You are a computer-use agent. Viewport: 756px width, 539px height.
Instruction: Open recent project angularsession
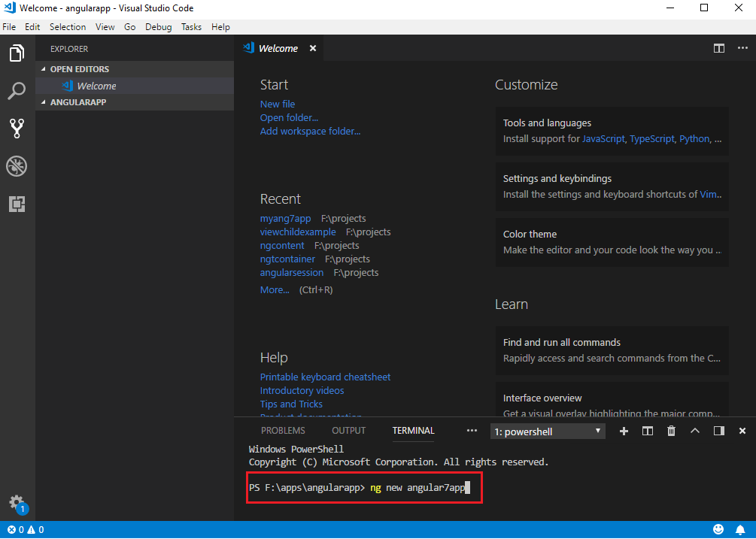coord(292,273)
